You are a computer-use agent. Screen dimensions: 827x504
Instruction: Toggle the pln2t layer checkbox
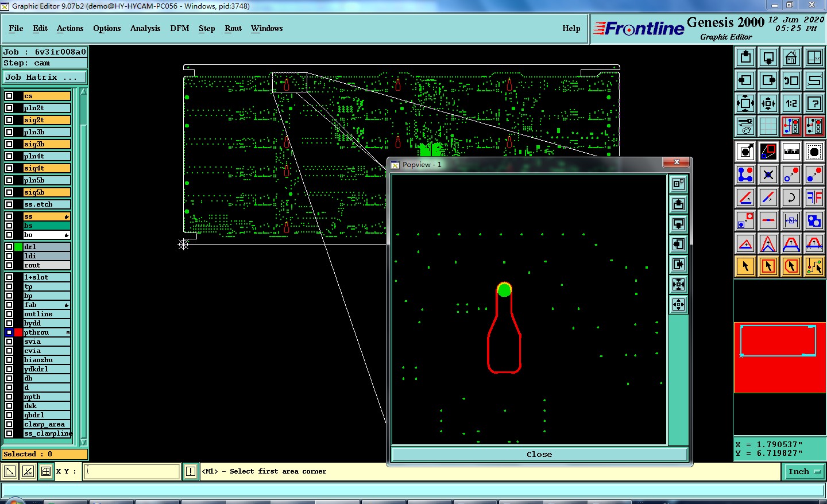[9, 108]
